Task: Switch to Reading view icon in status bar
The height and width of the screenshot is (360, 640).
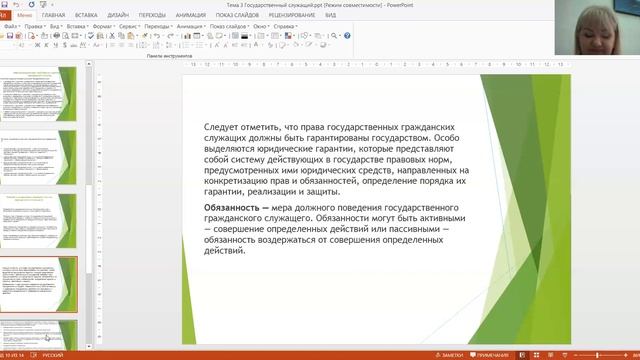Action: point(551,355)
